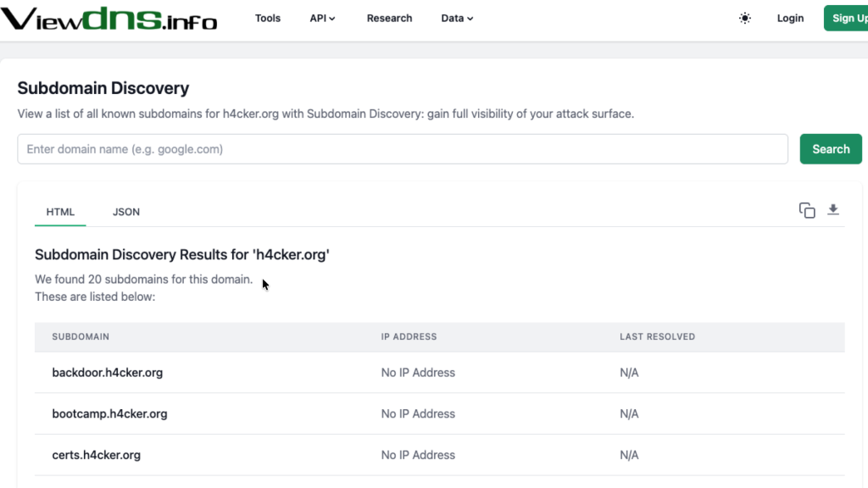Click the Login link
Screen dimensions: 868x488
(x=790, y=19)
